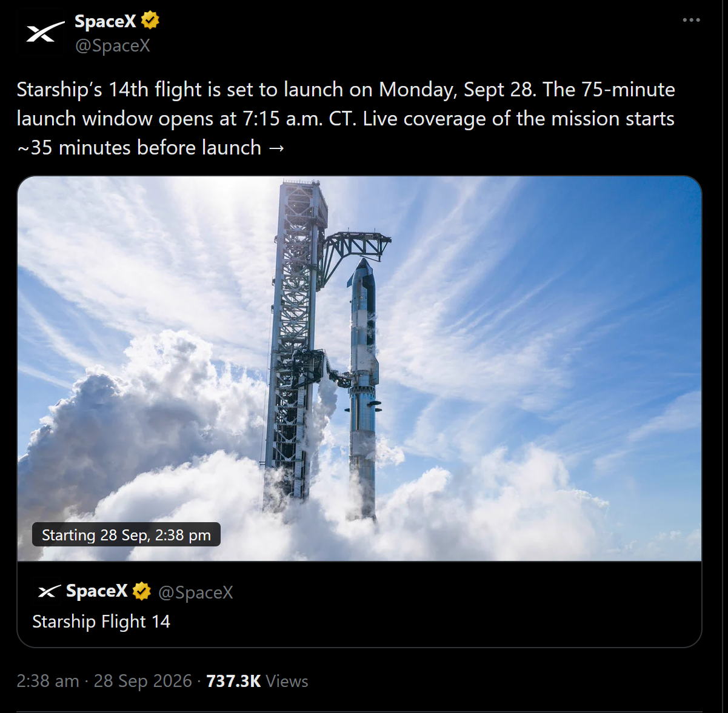Click the verified badge in the broadcast card
Screen dimensions: 728x713
pyautogui.click(x=142, y=591)
